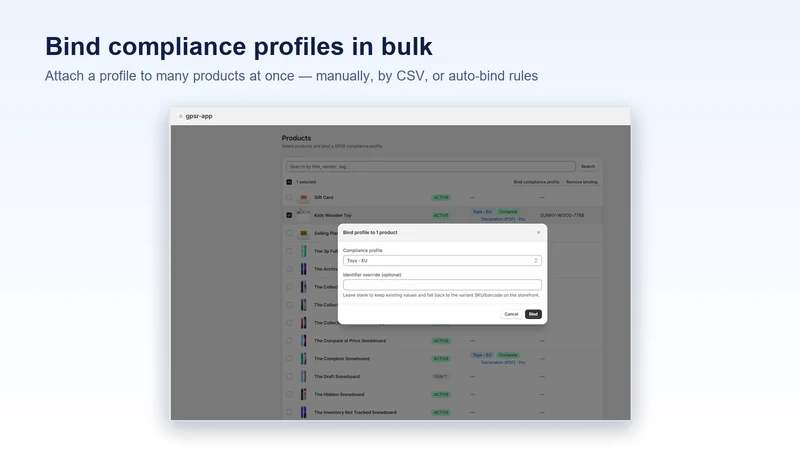The height and width of the screenshot is (450, 800).
Task: Click The Draft Snowboard name
Action: (337, 377)
